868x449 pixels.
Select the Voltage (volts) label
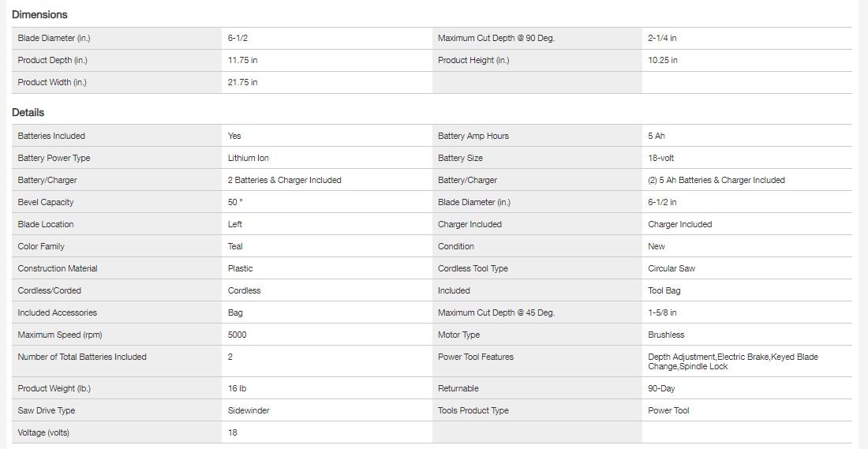[x=48, y=432]
